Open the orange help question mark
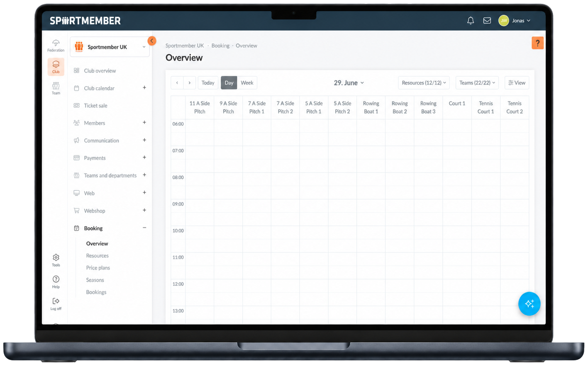This screenshot has width=588, height=366. (x=537, y=43)
